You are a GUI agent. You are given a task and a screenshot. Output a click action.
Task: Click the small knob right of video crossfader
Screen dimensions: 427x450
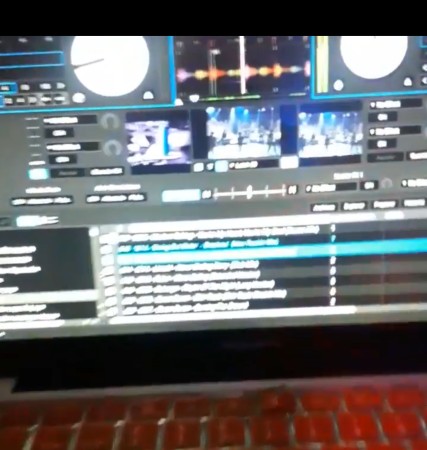(386, 183)
